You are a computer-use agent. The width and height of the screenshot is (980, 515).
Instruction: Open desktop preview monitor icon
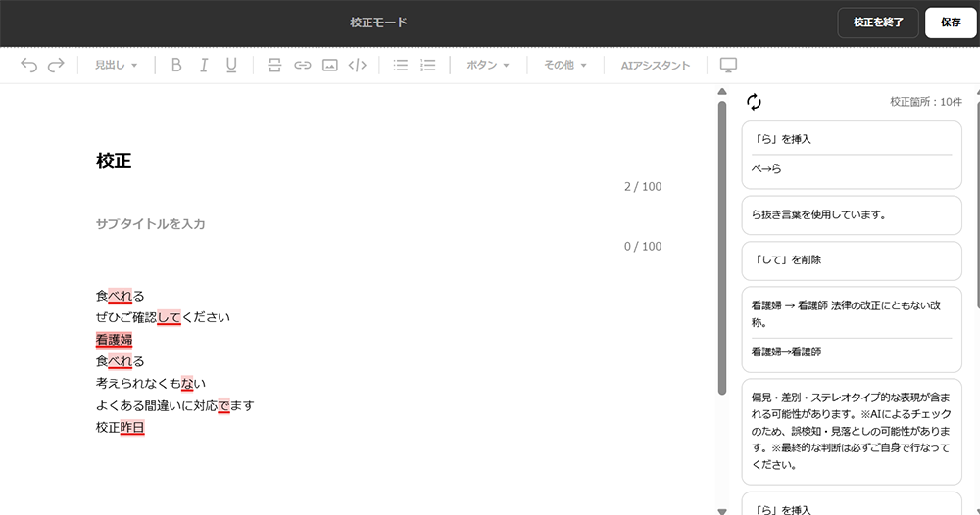pos(728,65)
